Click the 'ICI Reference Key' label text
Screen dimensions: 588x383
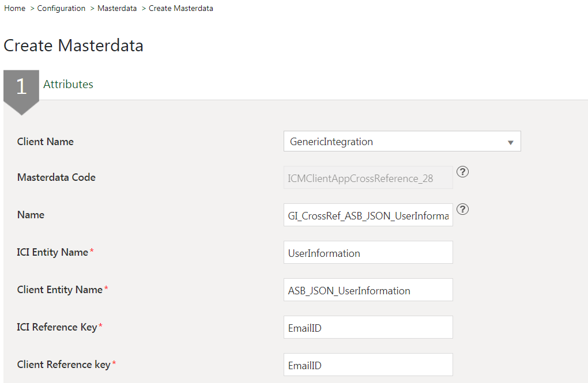pos(57,327)
